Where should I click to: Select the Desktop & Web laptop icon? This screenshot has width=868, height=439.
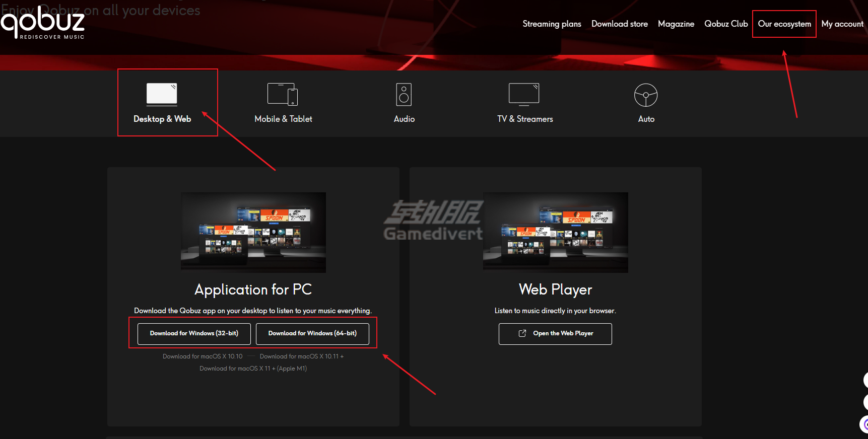click(x=162, y=94)
